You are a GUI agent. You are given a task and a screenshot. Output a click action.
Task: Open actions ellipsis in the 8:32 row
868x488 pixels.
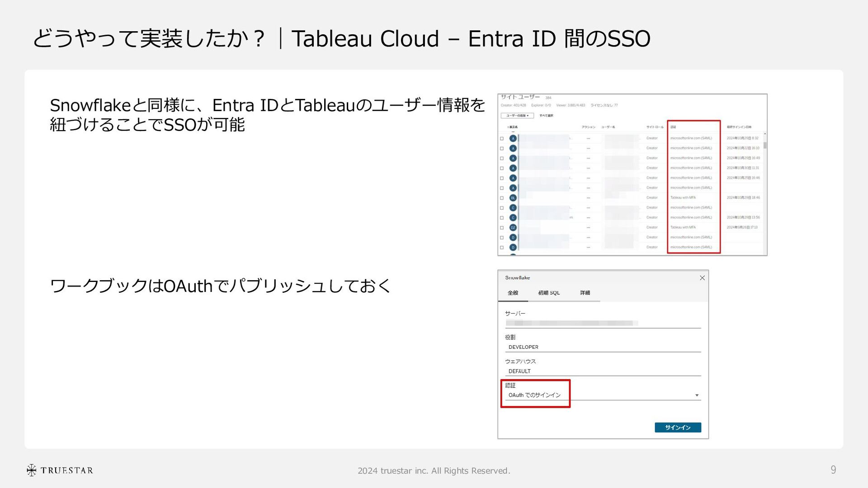click(x=588, y=138)
